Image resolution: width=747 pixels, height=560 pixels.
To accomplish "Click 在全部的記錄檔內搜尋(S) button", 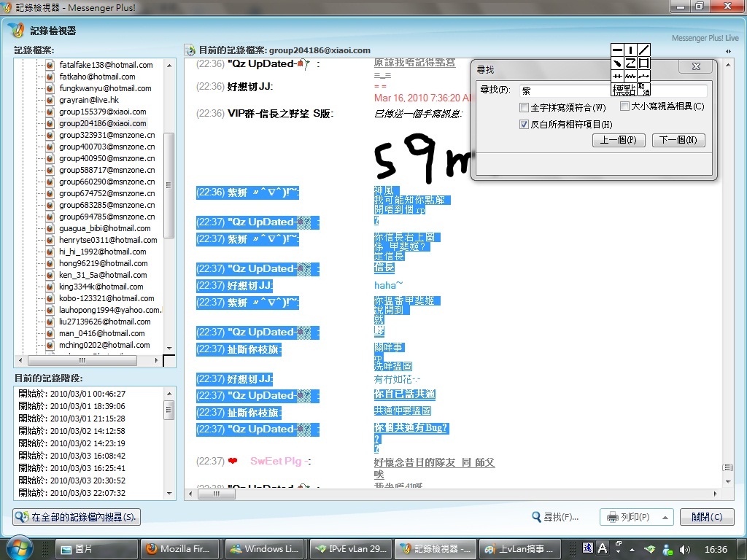I will point(77,517).
